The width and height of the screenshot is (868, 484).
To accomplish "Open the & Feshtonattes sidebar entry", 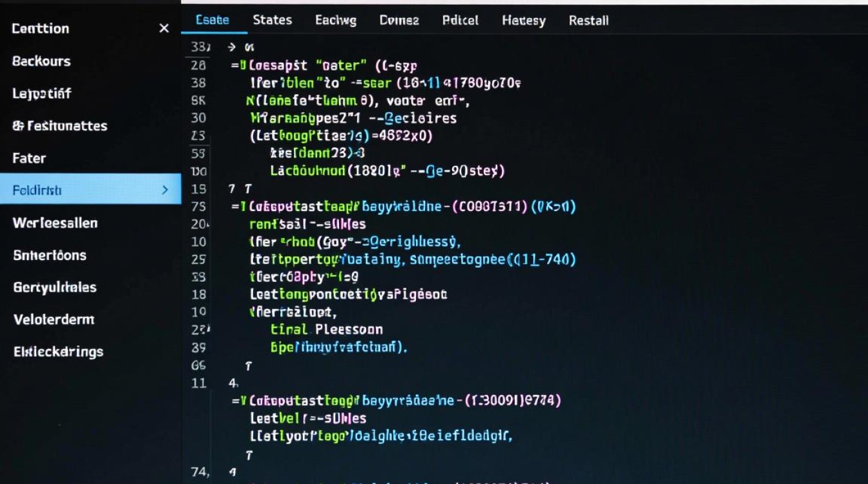I will pyautogui.click(x=59, y=126).
